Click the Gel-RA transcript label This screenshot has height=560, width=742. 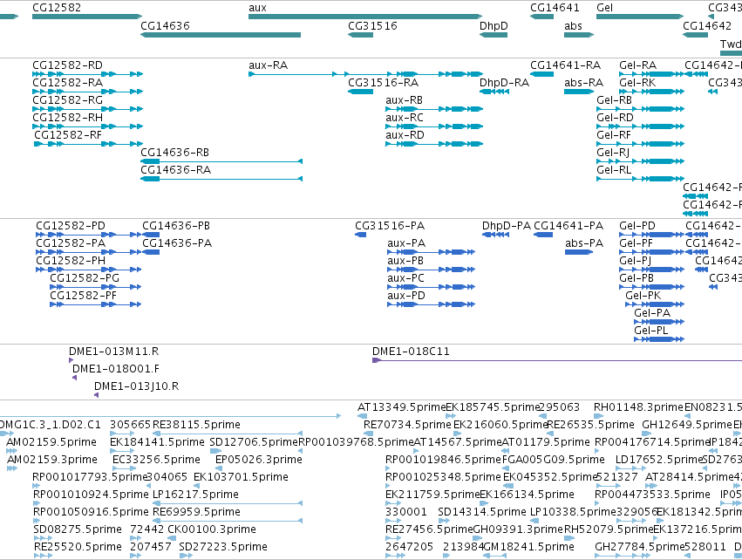[x=637, y=65]
